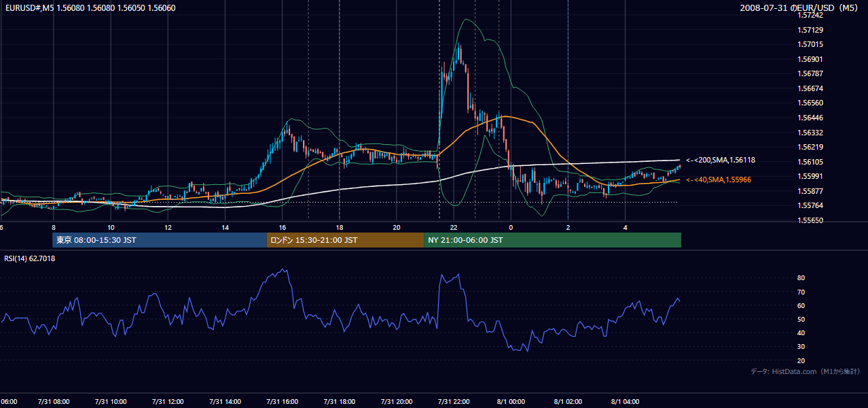
Task: Click price level 1.56219 on the axis
Action: click(x=810, y=147)
